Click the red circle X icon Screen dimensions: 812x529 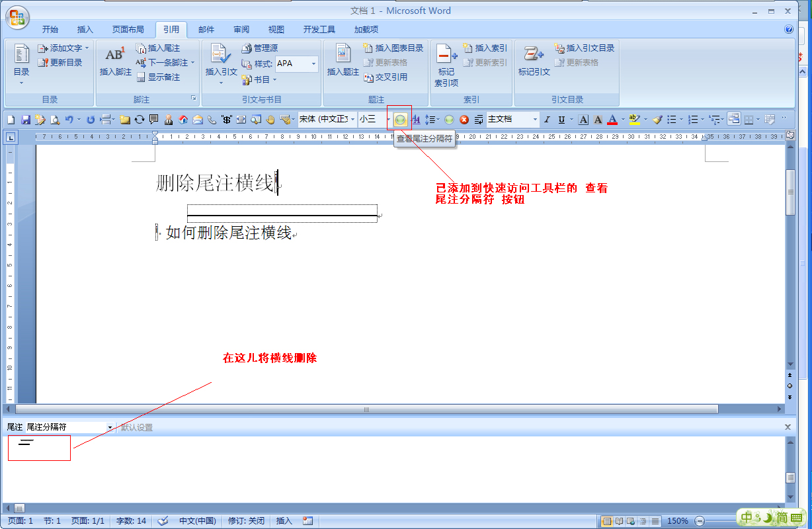click(x=464, y=120)
